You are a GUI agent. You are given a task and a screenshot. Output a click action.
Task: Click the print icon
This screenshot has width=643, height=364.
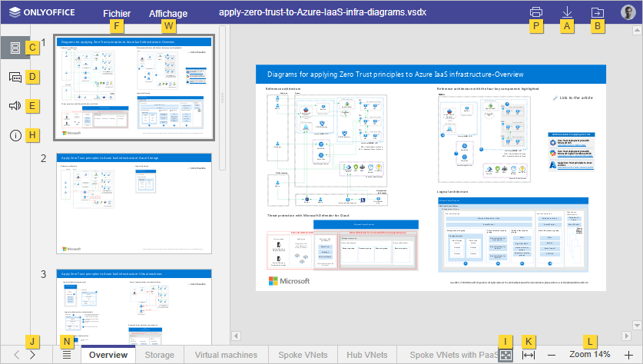[x=536, y=12]
